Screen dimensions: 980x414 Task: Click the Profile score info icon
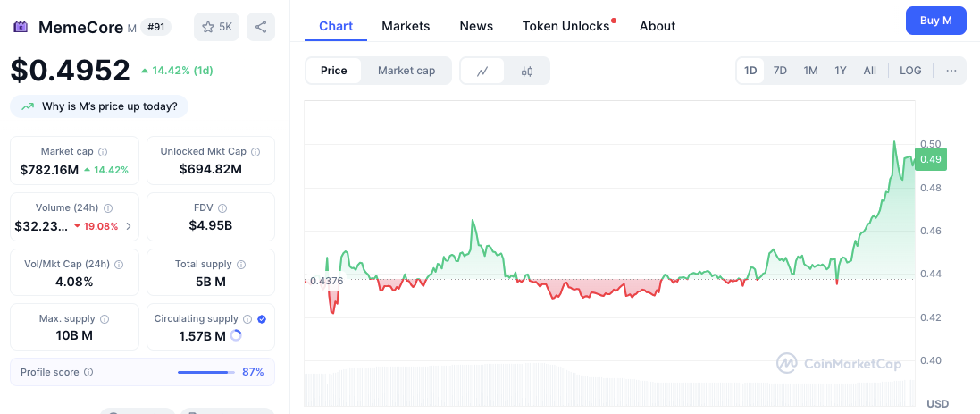(x=88, y=372)
